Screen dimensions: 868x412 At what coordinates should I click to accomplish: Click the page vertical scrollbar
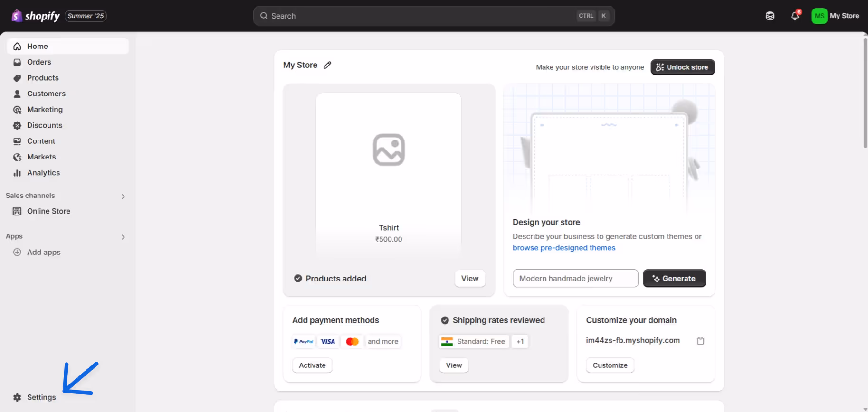865,94
